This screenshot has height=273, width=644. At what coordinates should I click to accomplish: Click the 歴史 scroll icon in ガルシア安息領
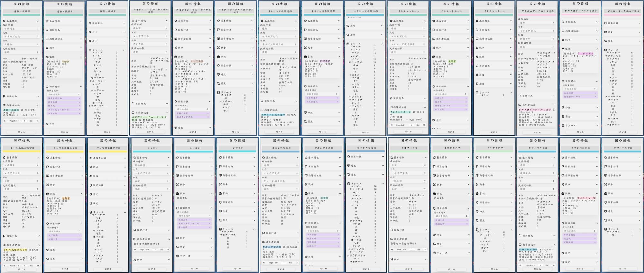pyautogui.click(x=348, y=175)
